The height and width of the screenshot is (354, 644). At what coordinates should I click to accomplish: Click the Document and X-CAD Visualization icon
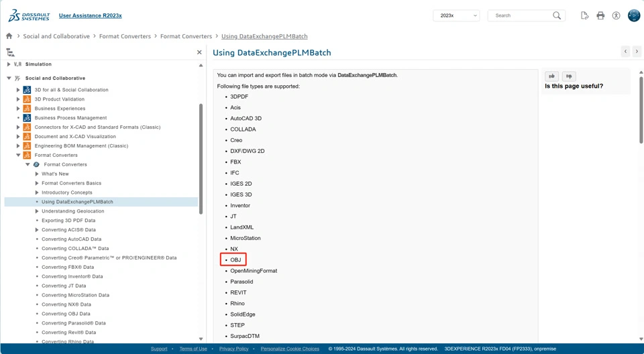pos(27,136)
